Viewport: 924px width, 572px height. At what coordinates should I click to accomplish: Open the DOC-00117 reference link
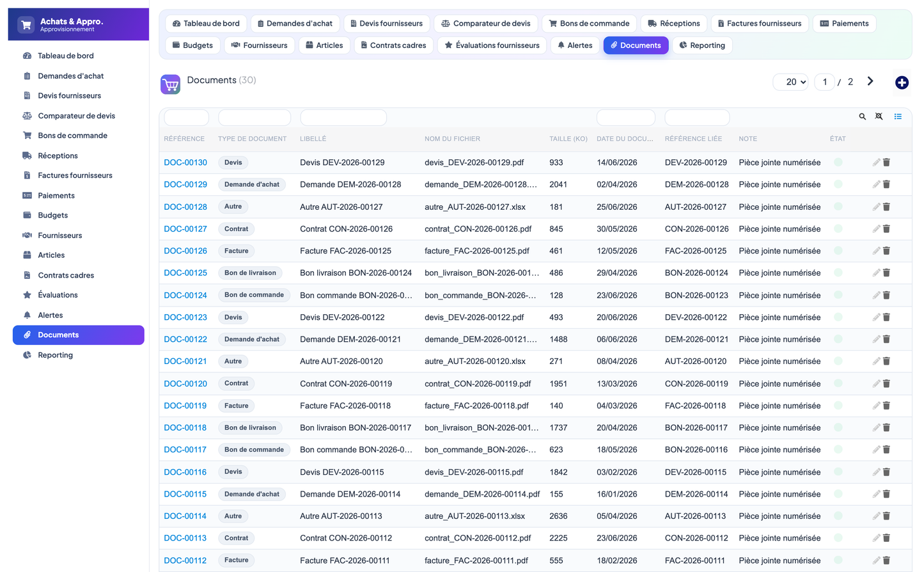[185, 450]
